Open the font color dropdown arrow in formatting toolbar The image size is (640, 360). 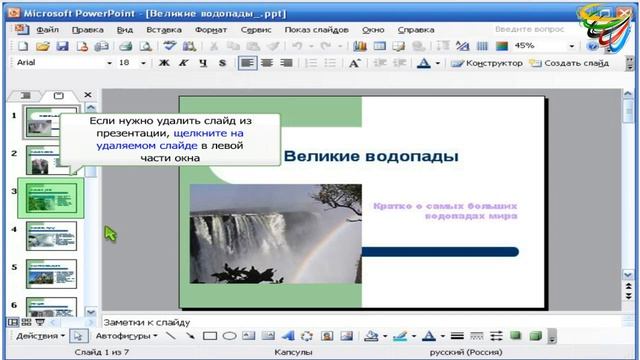click(x=438, y=63)
